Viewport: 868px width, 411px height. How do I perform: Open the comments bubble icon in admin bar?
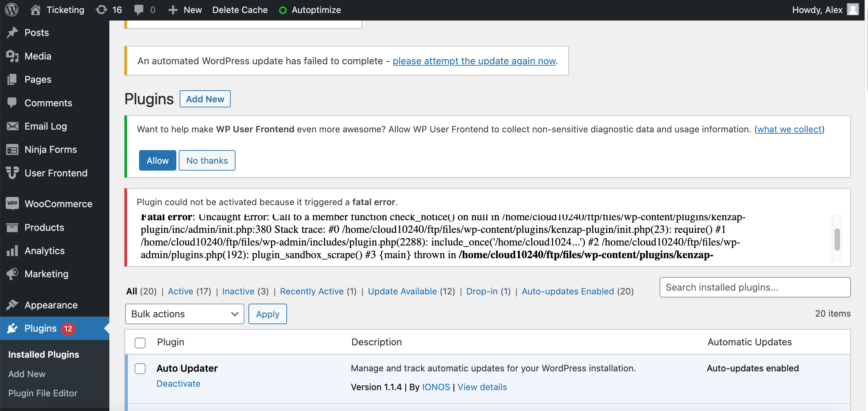[139, 10]
